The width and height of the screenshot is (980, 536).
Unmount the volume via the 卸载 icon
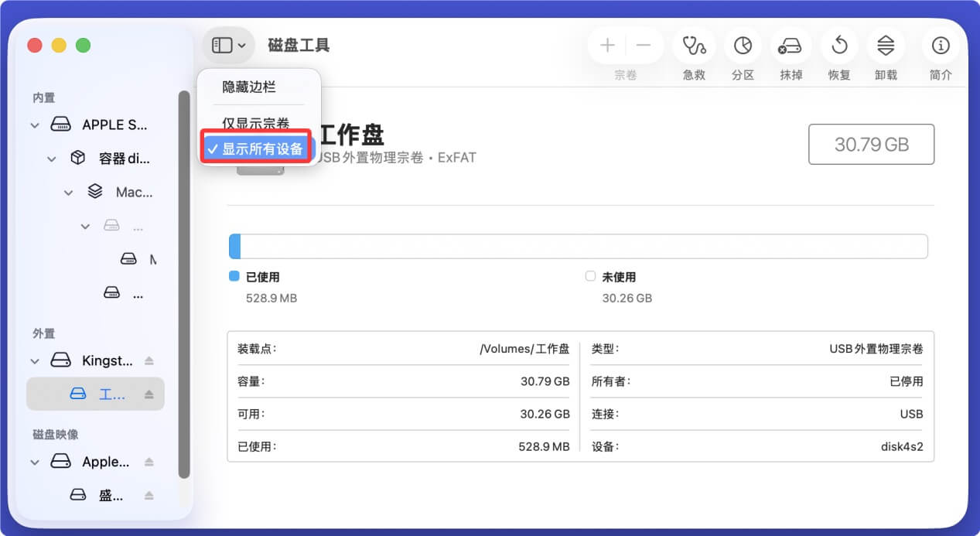point(886,45)
